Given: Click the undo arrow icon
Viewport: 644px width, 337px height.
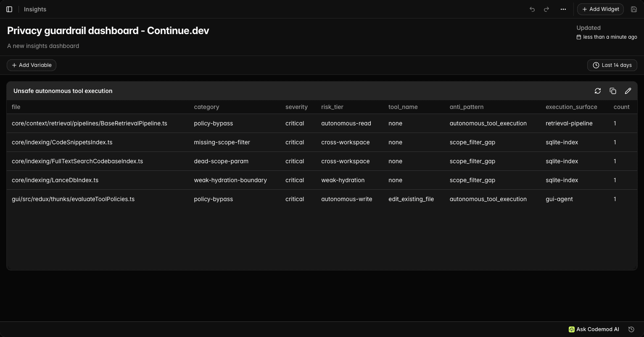Looking at the screenshot, I should pos(532,9).
